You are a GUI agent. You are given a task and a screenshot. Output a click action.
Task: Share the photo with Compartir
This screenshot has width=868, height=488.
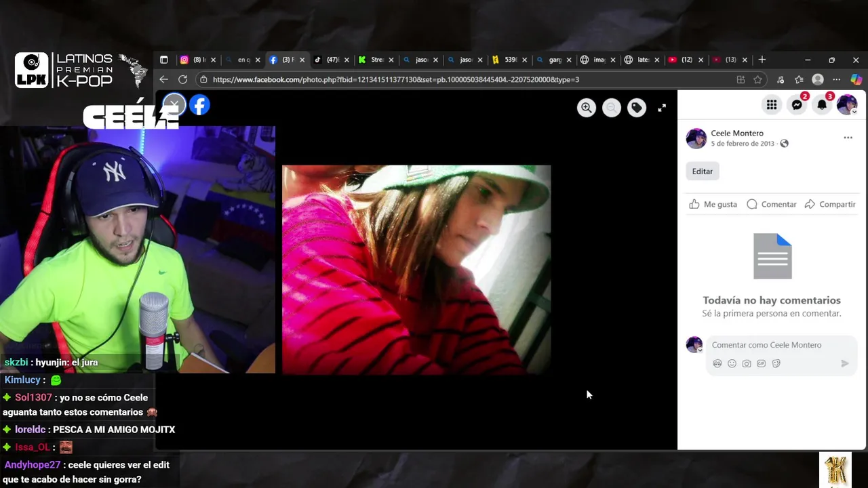coord(830,204)
